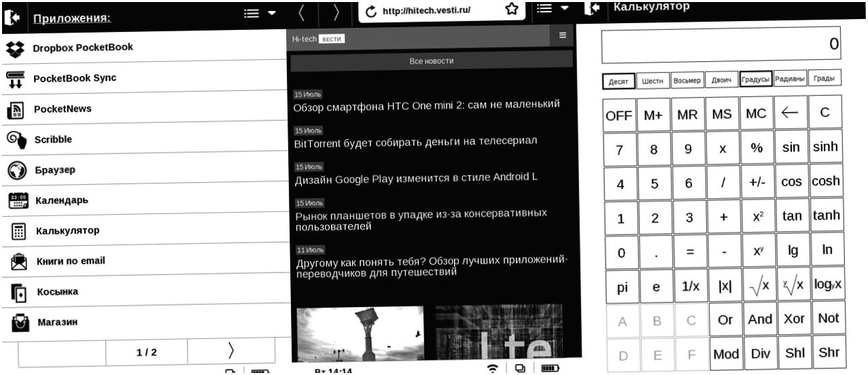Select Десят decimal number mode

point(619,81)
